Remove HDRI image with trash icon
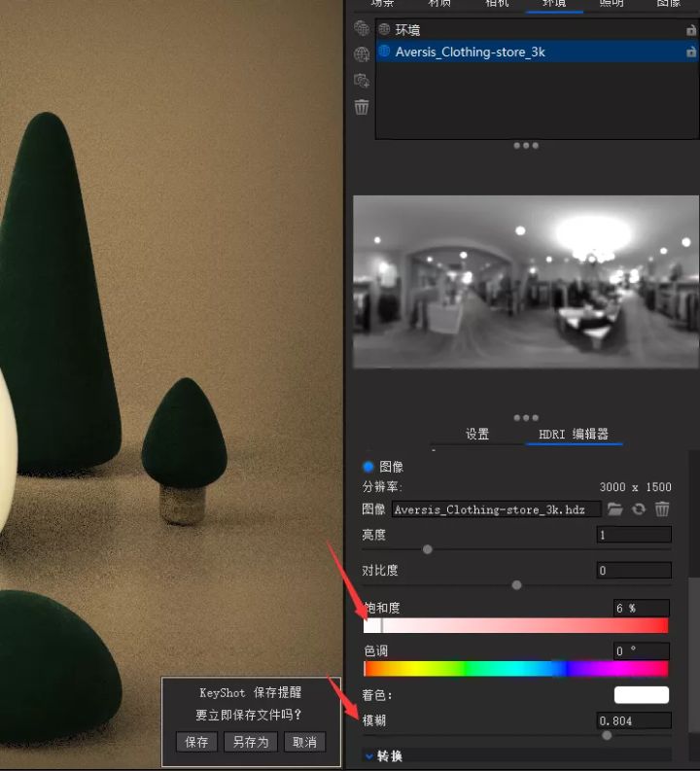This screenshot has height=771, width=700. click(662, 508)
